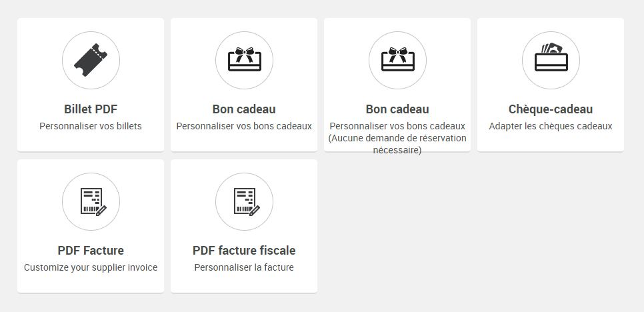Select the PDF facture fiscale heading
This screenshot has height=312, width=644.
click(244, 251)
